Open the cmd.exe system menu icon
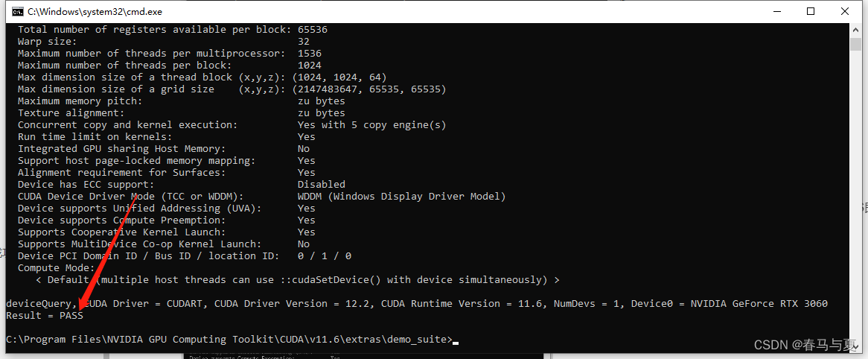Image resolution: width=868 pixels, height=359 pixels. [17, 12]
